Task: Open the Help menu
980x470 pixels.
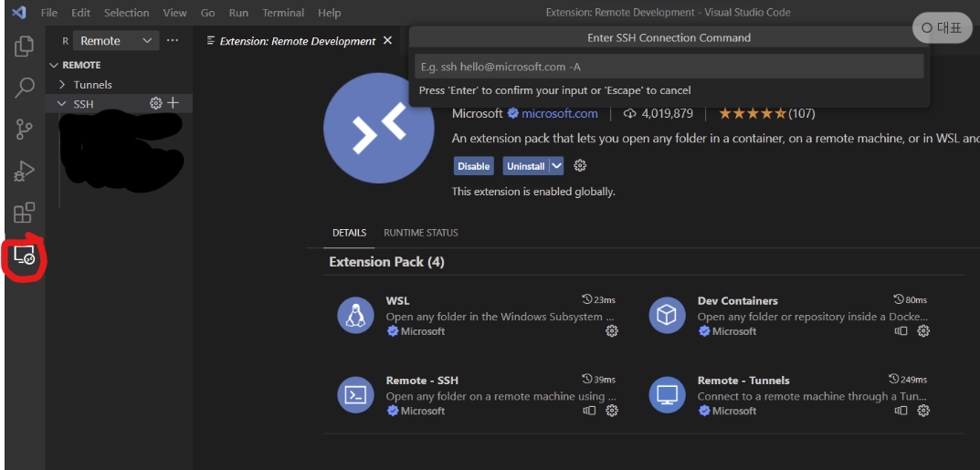Action: tap(330, 13)
